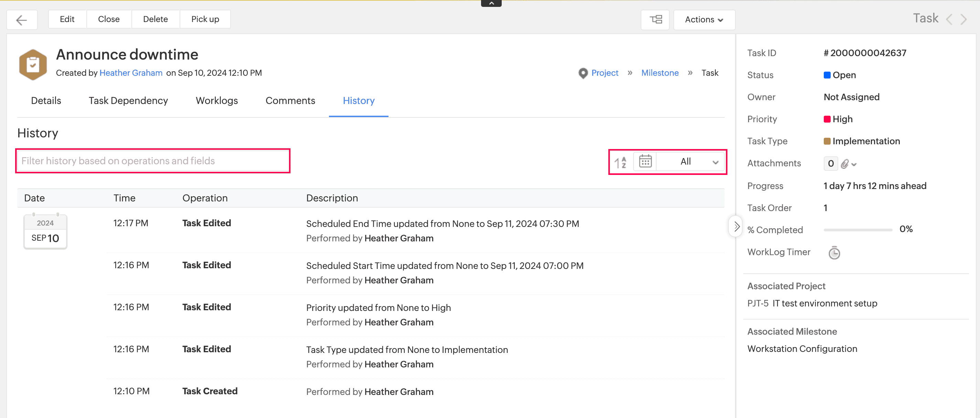Open the calendar date filter icon
The image size is (980, 418).
click(645, 161)
